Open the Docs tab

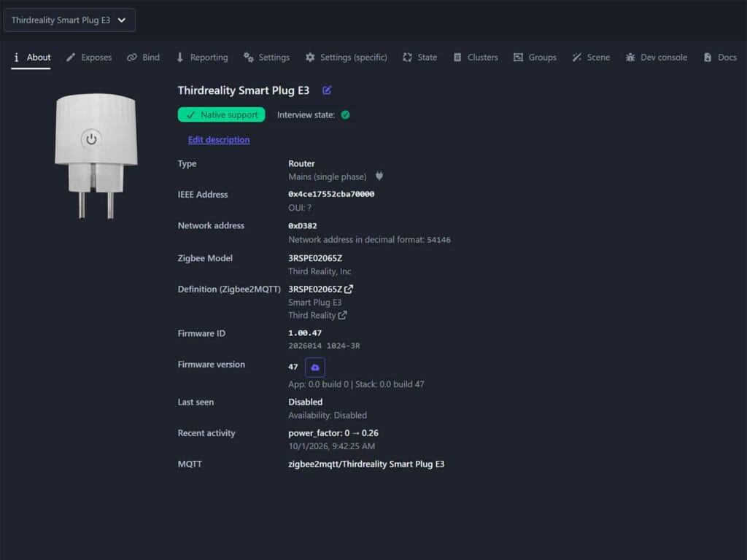click(x=720, y=58)
